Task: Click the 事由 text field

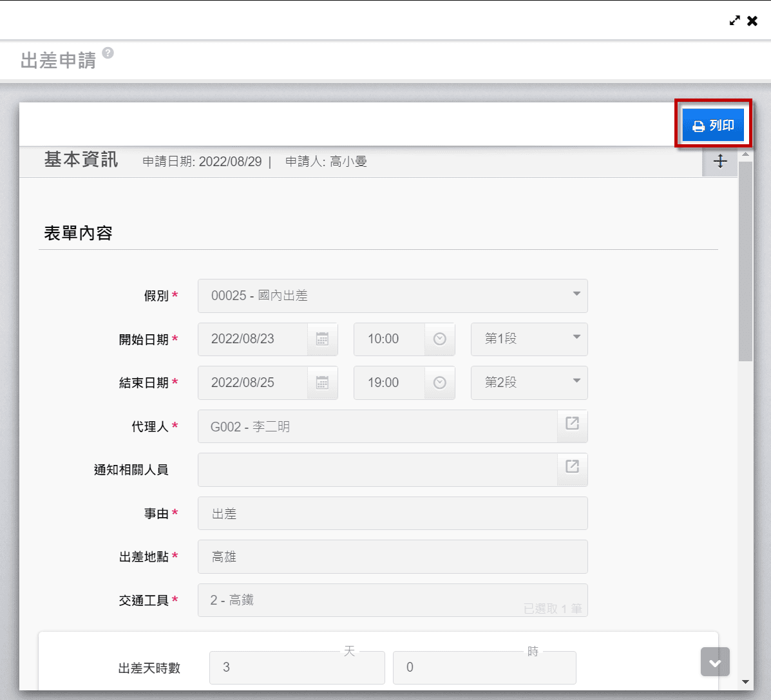Action: click(x=392, y=513)
